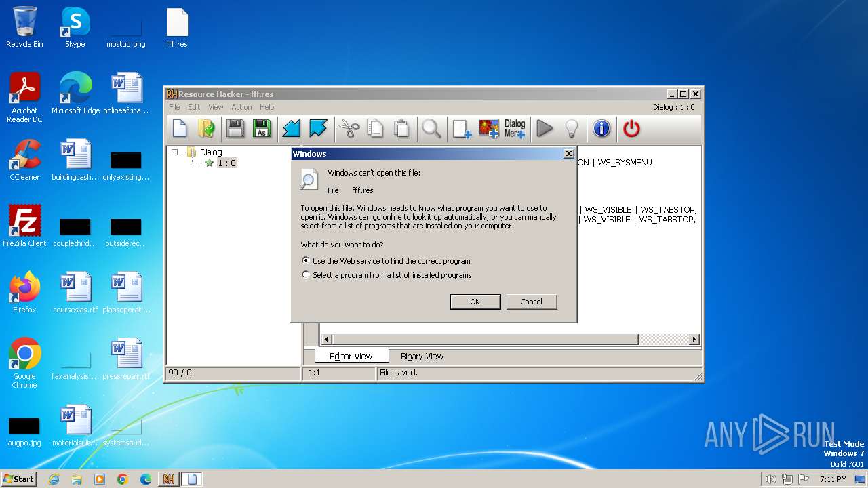
Task: Click Cancel in the Windows dialog
Action: pos(531,302)
